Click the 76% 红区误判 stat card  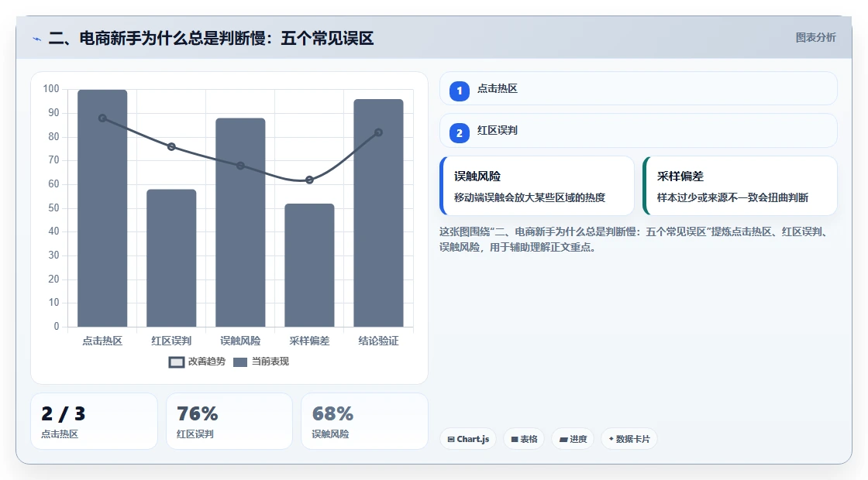(x=229, y=421)
